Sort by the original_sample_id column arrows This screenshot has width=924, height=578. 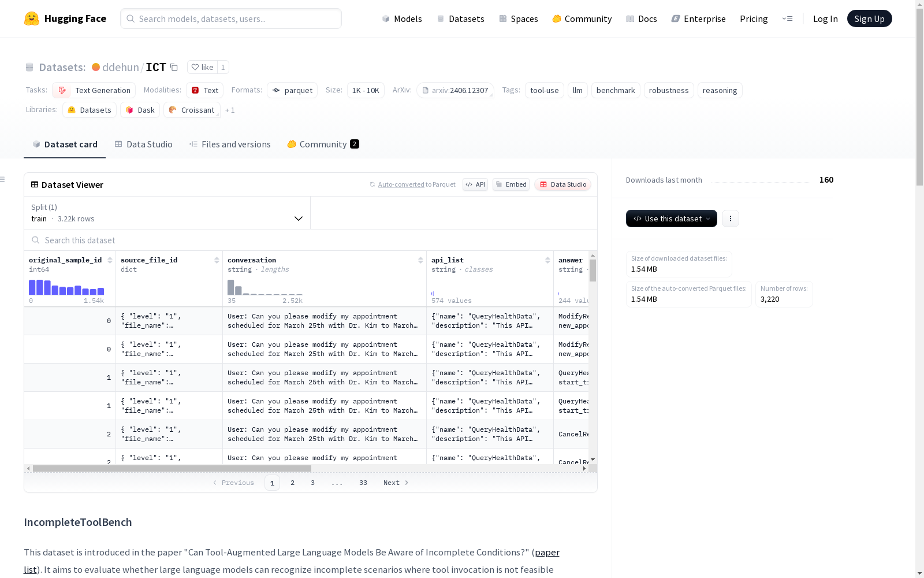pos(110,260)
